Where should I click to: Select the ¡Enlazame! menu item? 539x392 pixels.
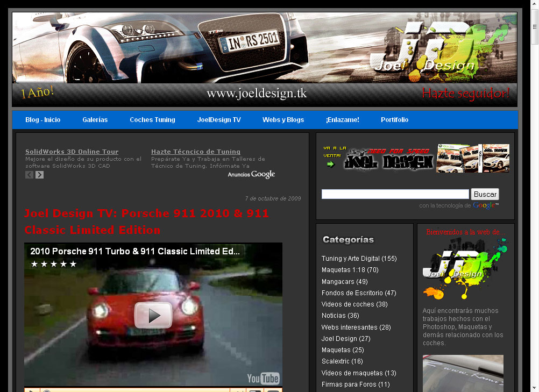pos(342,120)
